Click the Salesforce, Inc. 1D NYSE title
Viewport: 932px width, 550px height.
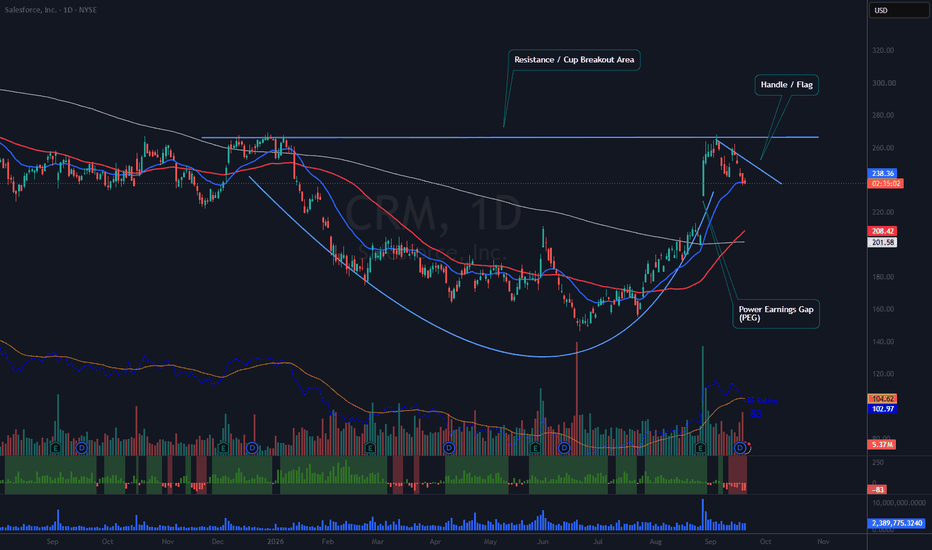pyautogui.click(x=51, y=10)
